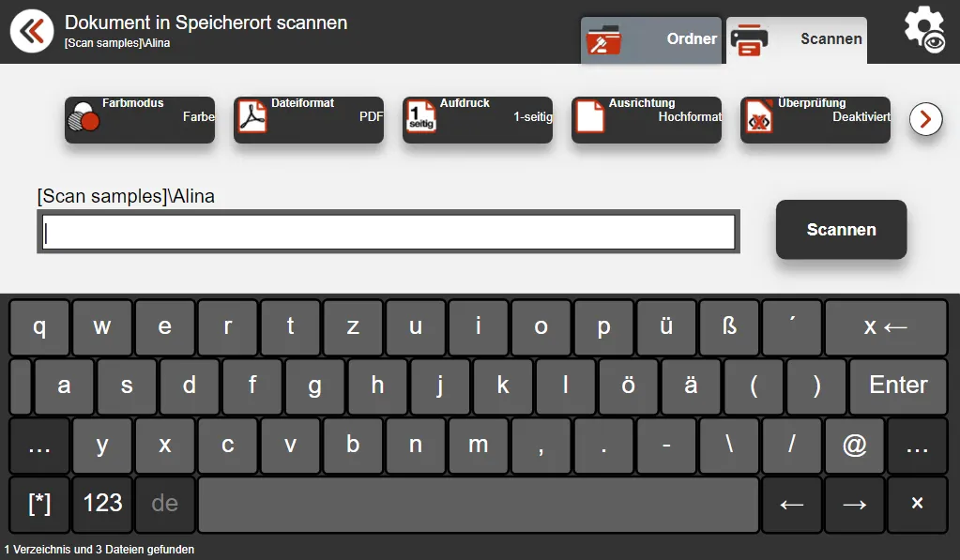Move cursor right with arrow key

point(854,505)
